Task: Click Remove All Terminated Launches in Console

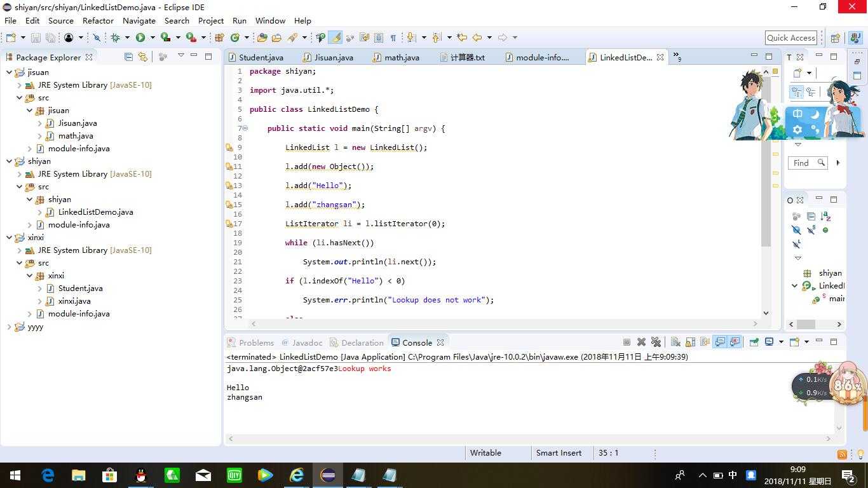Action: [656, 342]
